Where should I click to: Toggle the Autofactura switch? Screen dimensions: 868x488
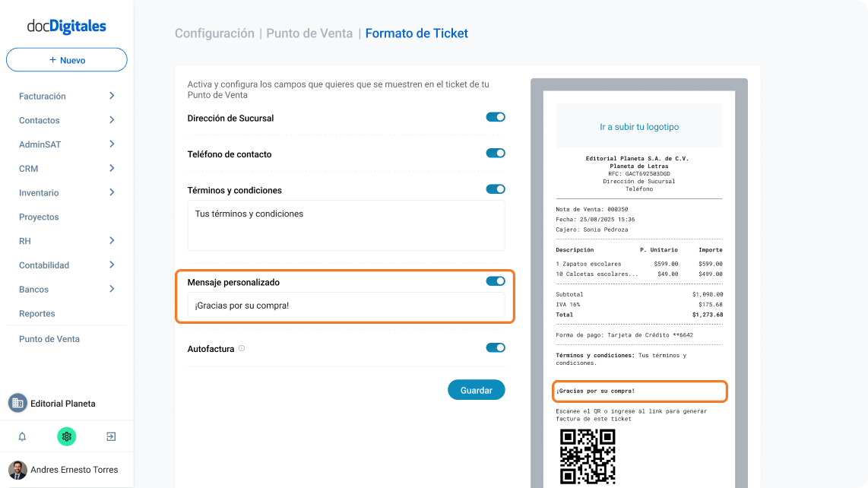click(496, 348)
